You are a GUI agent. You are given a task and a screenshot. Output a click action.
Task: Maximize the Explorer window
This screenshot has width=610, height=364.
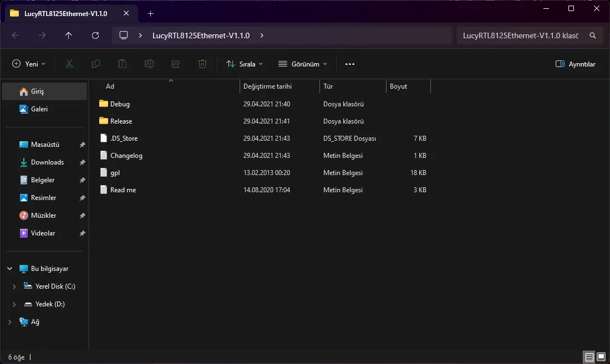(571, 8)
